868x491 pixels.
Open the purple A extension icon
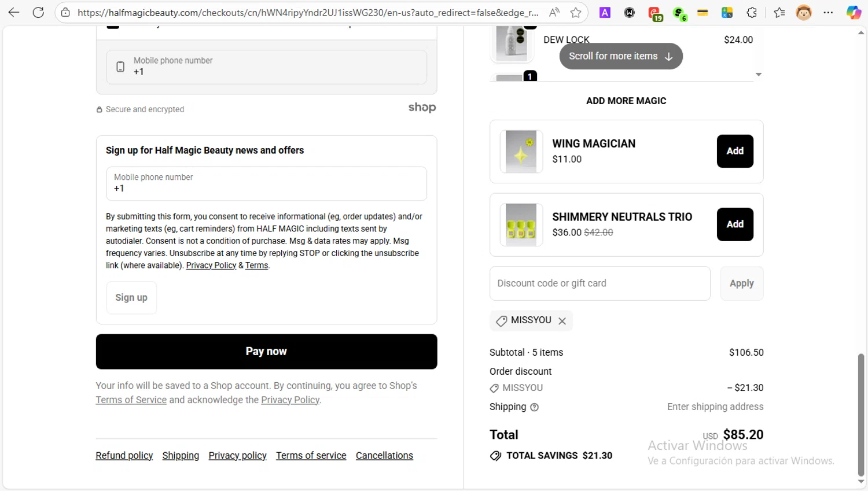point(605,12)
